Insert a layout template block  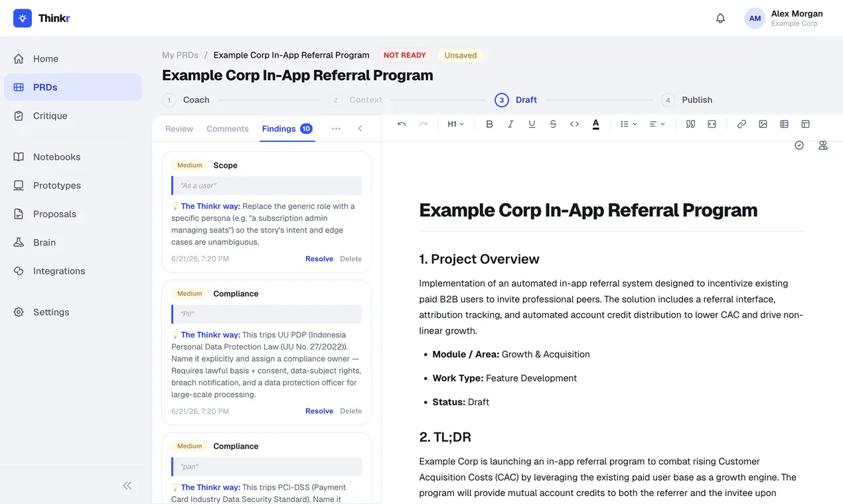(x=805, y=124)
